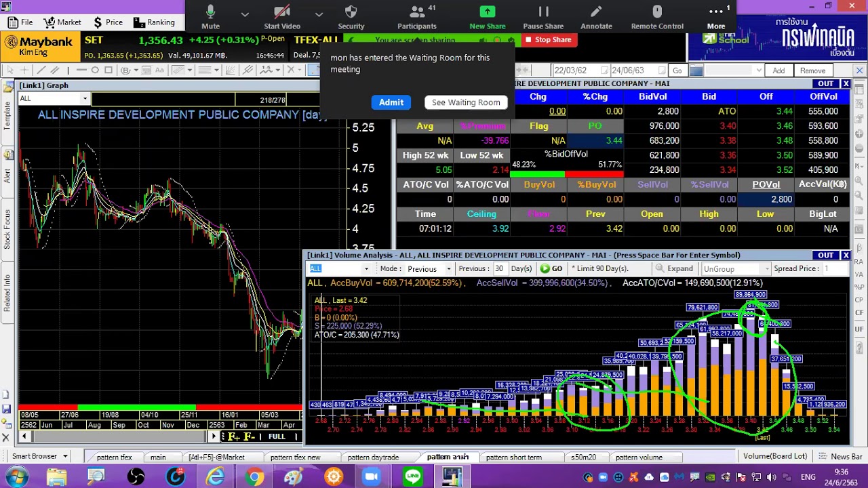
Task: Click the Remove button in the top toolbar
Action: 812,70
